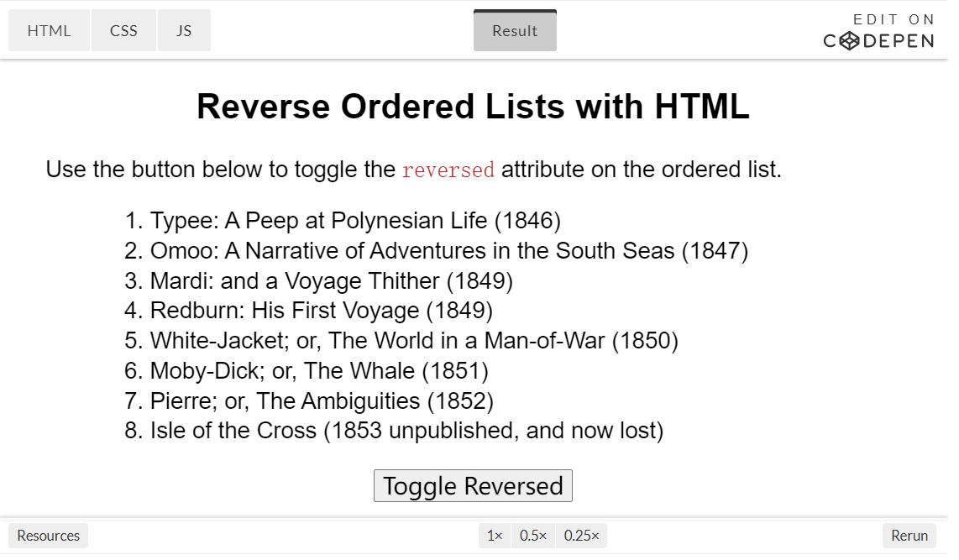Open the HTML code tab
The width and height of the screenshot is (959, 560).
pos(49,31)
